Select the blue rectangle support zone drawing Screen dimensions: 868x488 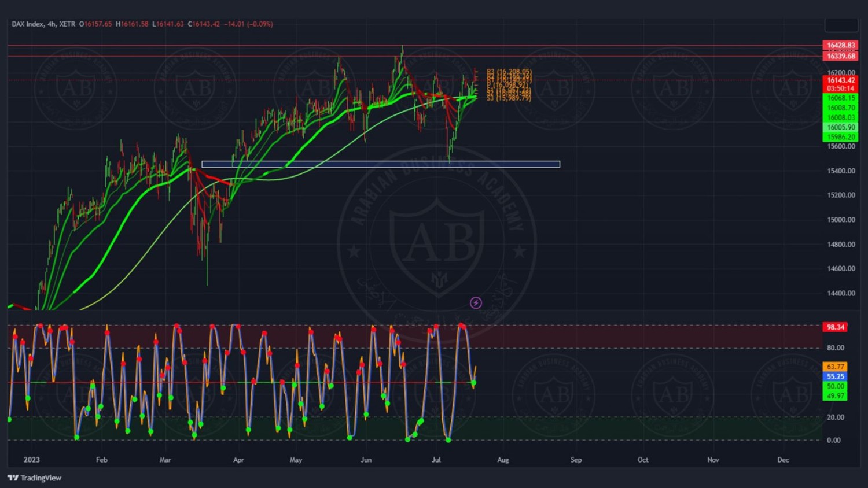click(381, 164)
